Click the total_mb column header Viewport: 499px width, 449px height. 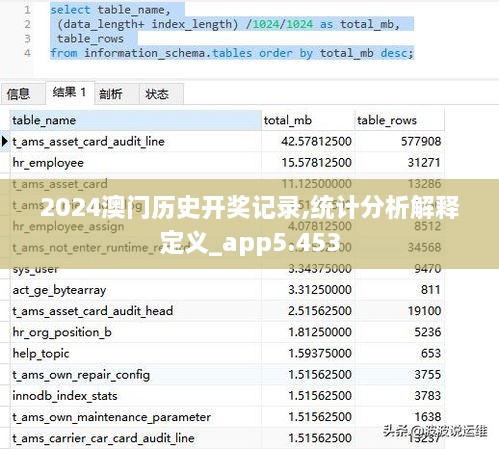[308, 120]
